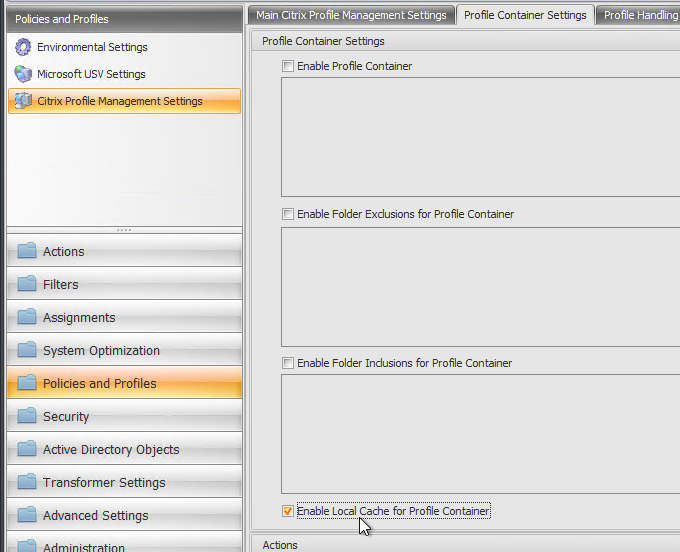This screenshot has height=552, width=680.
Task: Tick Enable Folder Exclusions for Profile Container
Action: click(x=288, y=214)
